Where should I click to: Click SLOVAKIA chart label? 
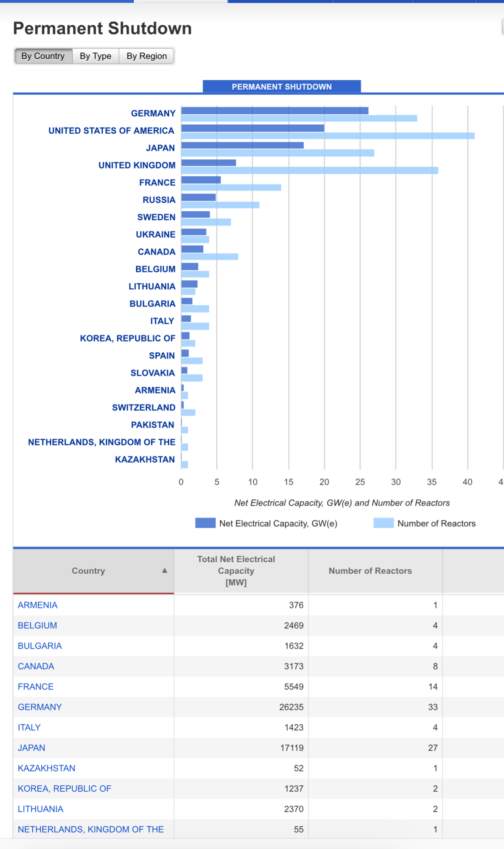tap(152, 373)
